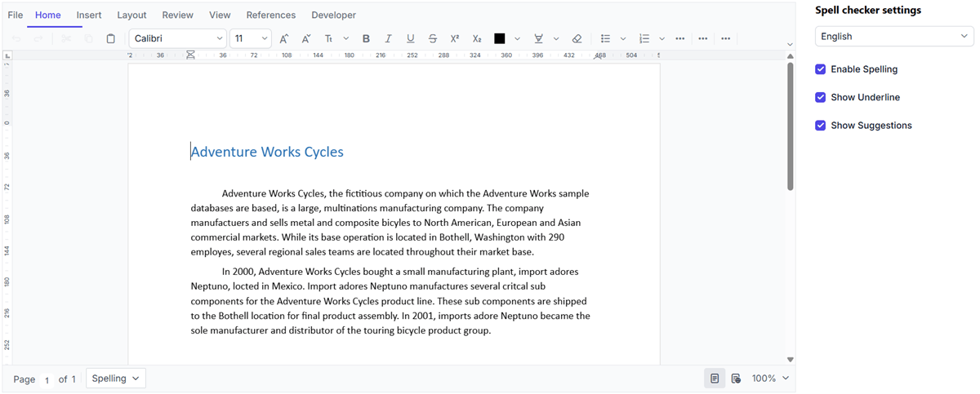Toggle the Show Underline checkbox
980x394 pixels.
pyautogui.click(x=821, y=97)
